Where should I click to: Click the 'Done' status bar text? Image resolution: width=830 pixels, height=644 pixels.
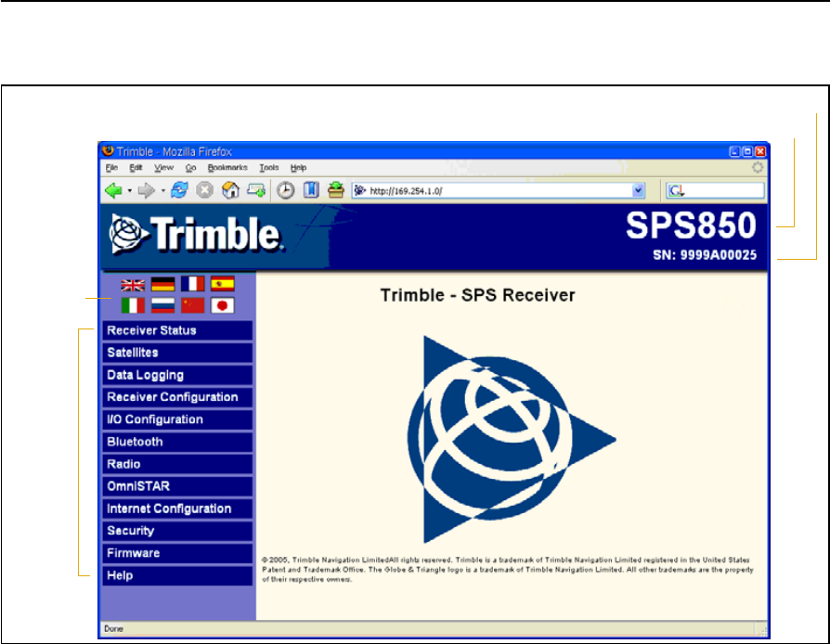point(114,628)
